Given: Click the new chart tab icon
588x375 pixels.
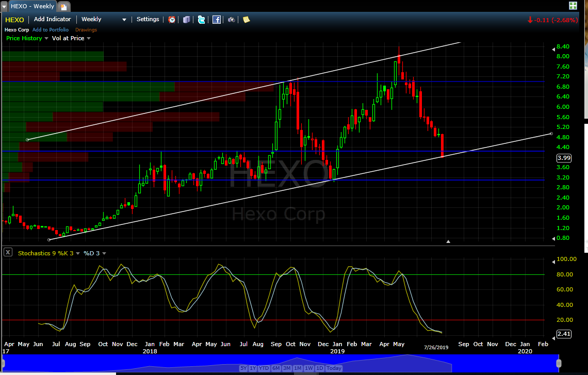Looking at the screenshot, I should pyautogui.click(x=64, y=6).
